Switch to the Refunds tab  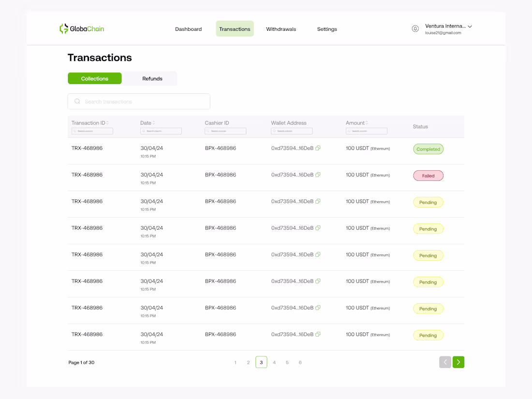[x=152, y=78]
